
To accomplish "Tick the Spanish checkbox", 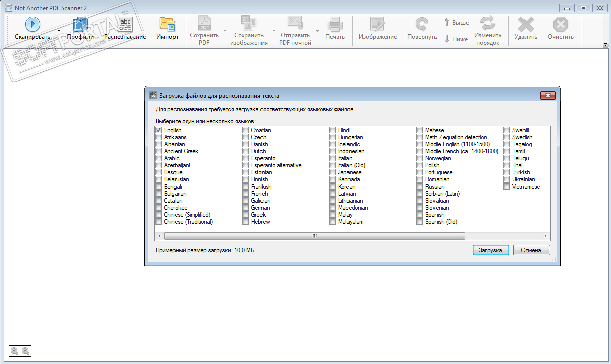I will [x=420, y=215].
